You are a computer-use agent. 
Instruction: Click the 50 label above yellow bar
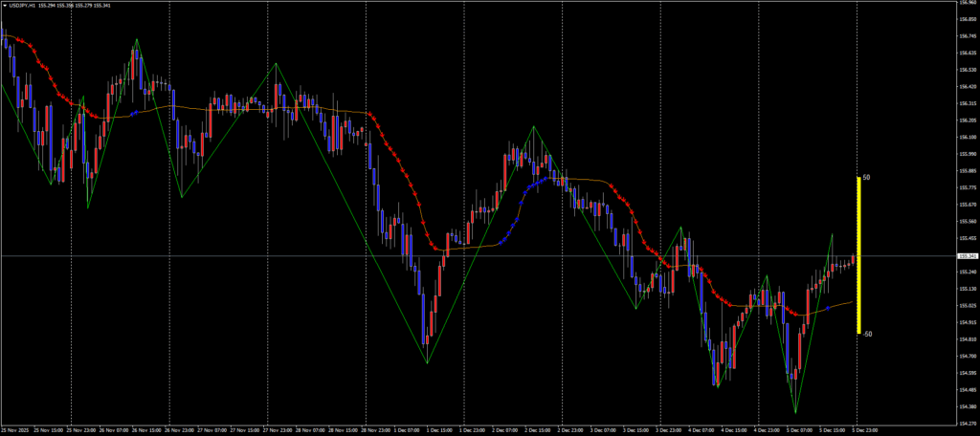click(x=866, y=178)
